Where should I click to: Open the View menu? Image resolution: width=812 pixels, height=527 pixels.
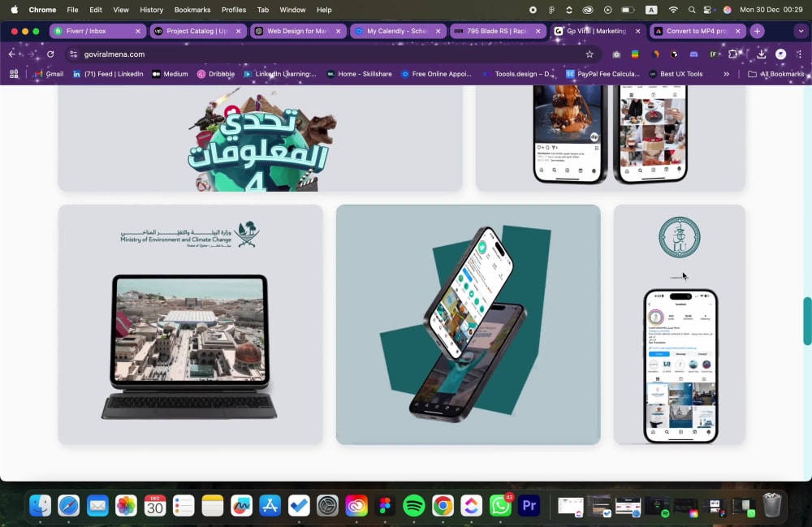pos(121,9)
